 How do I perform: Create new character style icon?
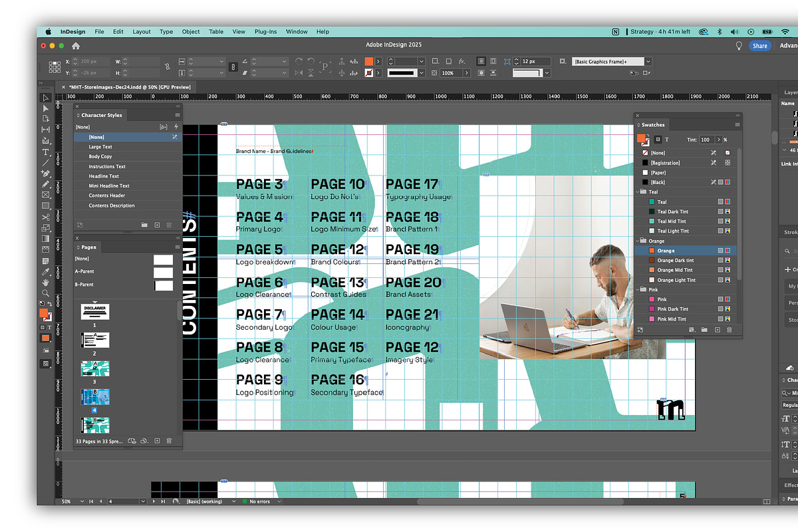(x=157, y=225)
